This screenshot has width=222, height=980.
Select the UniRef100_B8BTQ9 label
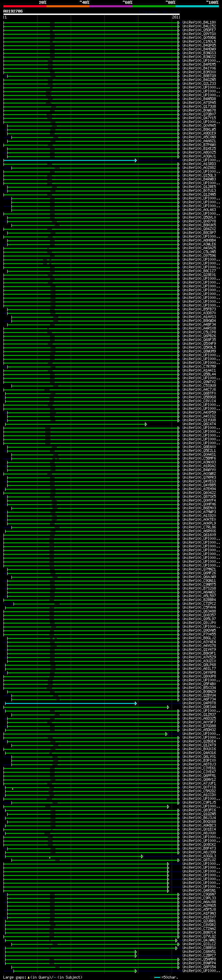[x=199, y=76]
